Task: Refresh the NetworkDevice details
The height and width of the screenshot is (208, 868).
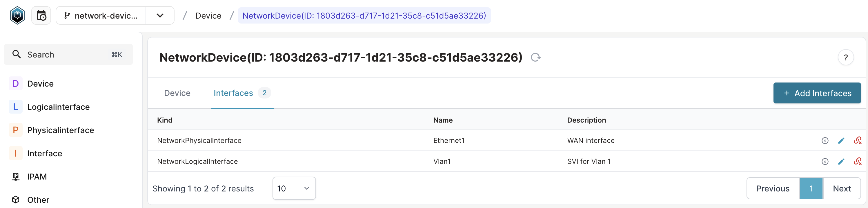Action: pyautogui.click(x=536, y=57)
